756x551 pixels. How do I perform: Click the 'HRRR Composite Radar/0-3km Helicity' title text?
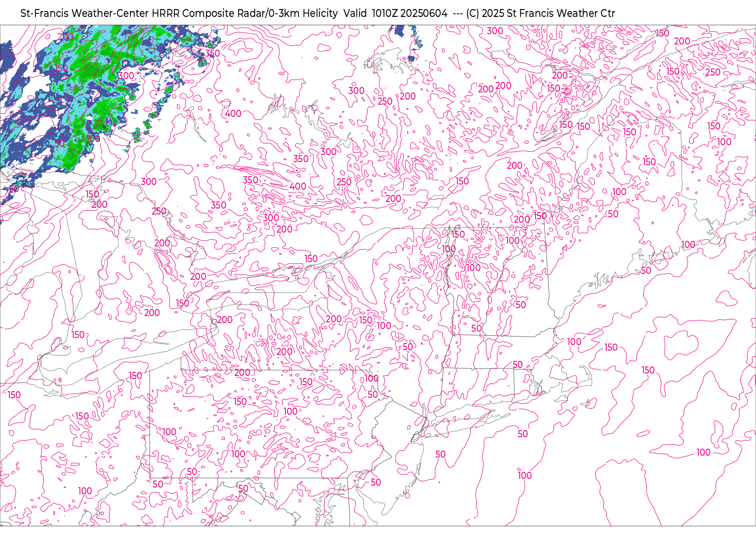coord(245,13)
